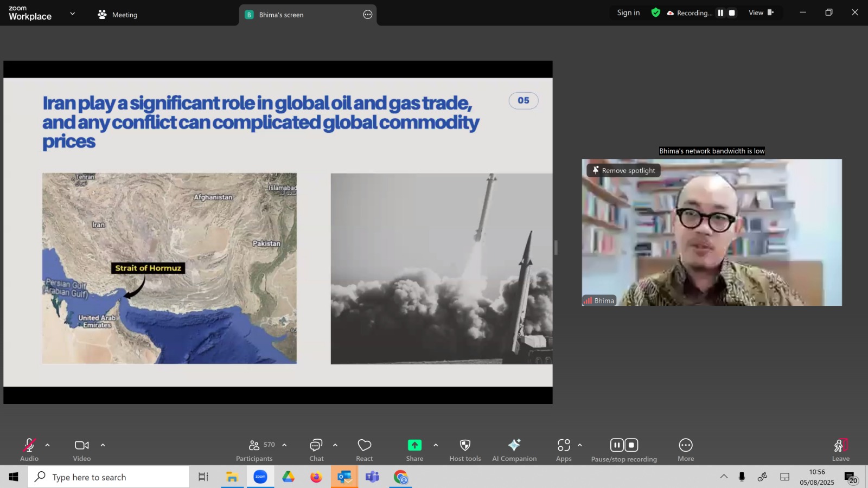The height and width of the screenshot is (488, 868).
Task: Open screen share options ellipsis on Bhima's tab
Action: 368,15
